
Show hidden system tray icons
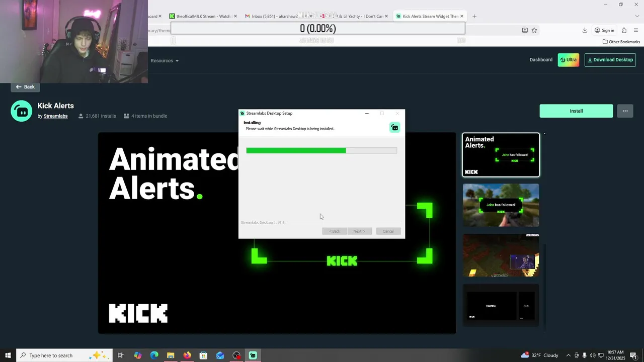pos(569,355)
